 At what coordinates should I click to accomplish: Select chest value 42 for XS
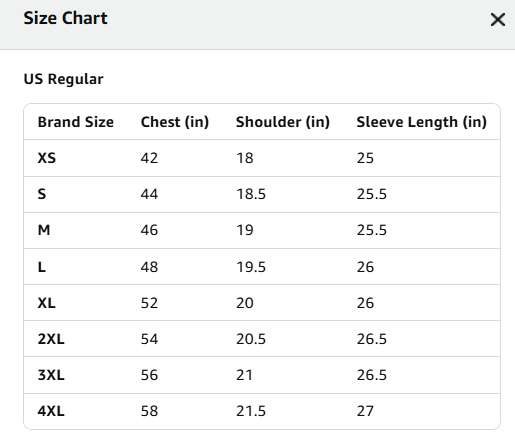pos(149,158)
